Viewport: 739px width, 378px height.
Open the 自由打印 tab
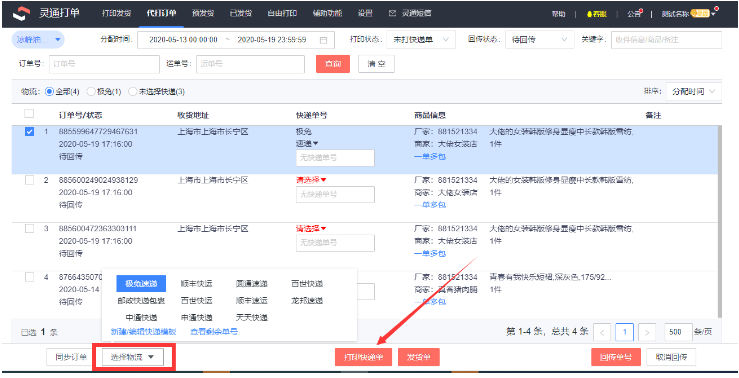(x=282, y=13)
